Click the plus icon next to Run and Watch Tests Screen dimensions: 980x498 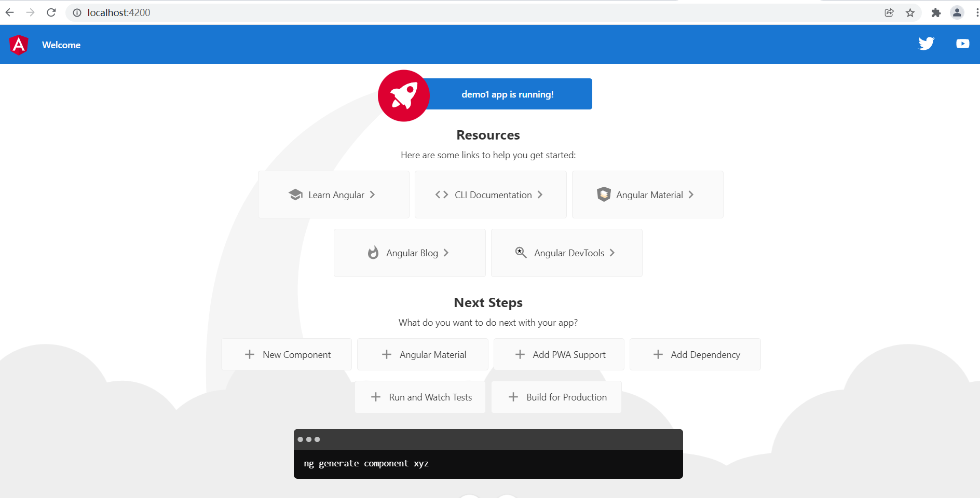[376, 397]
